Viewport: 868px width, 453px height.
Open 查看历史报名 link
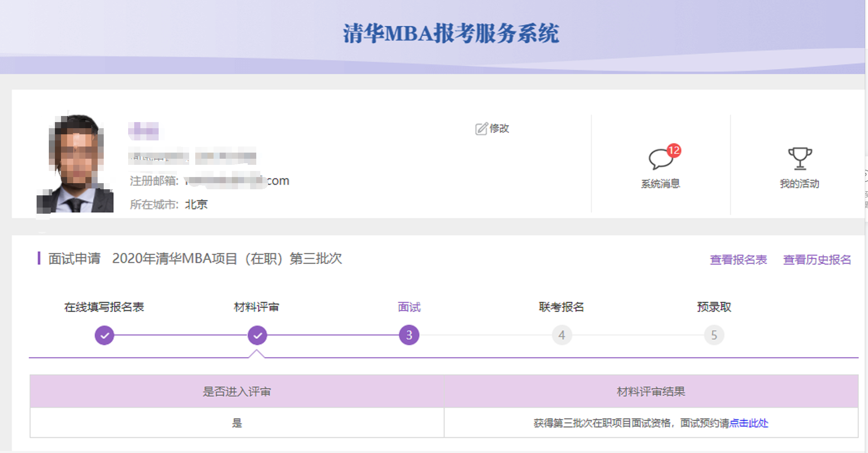pos(817,260)
